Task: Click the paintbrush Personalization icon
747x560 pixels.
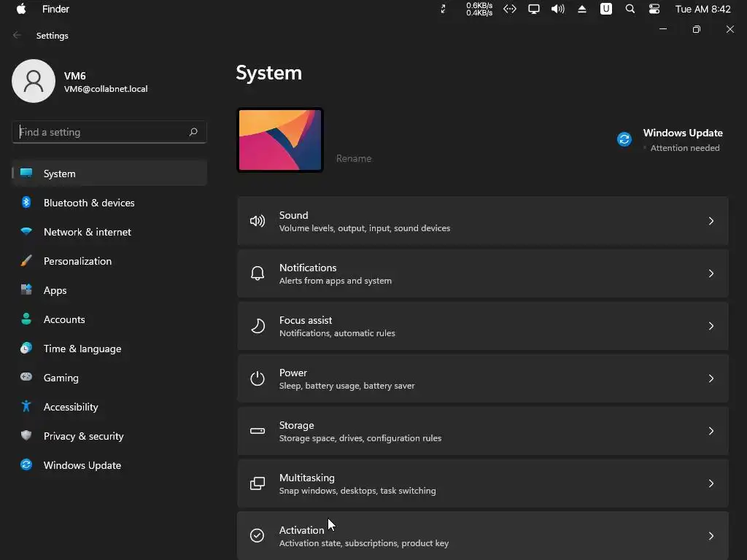Action: 26,260
